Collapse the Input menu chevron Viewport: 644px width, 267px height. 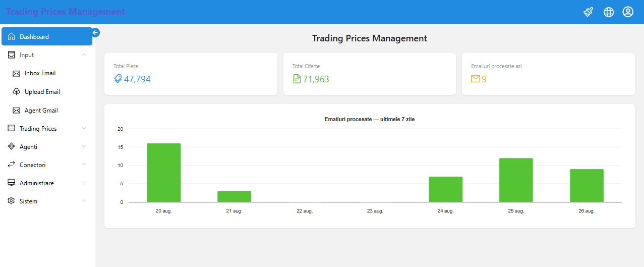pos(84,55)
